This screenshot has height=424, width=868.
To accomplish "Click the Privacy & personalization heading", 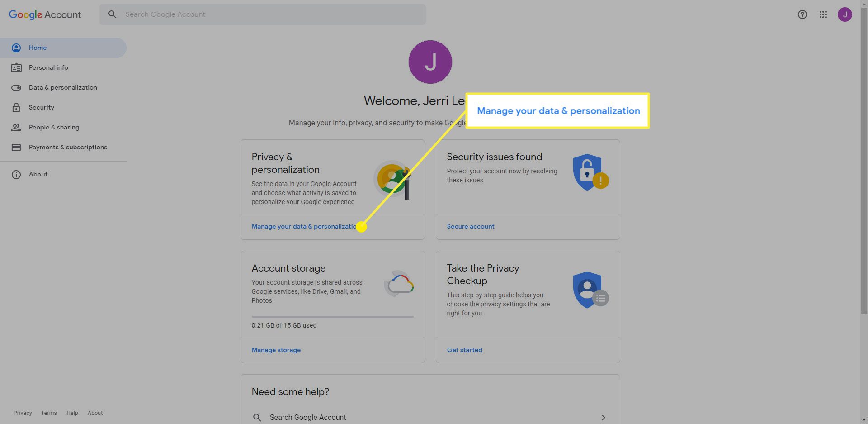I will point(286,163).
